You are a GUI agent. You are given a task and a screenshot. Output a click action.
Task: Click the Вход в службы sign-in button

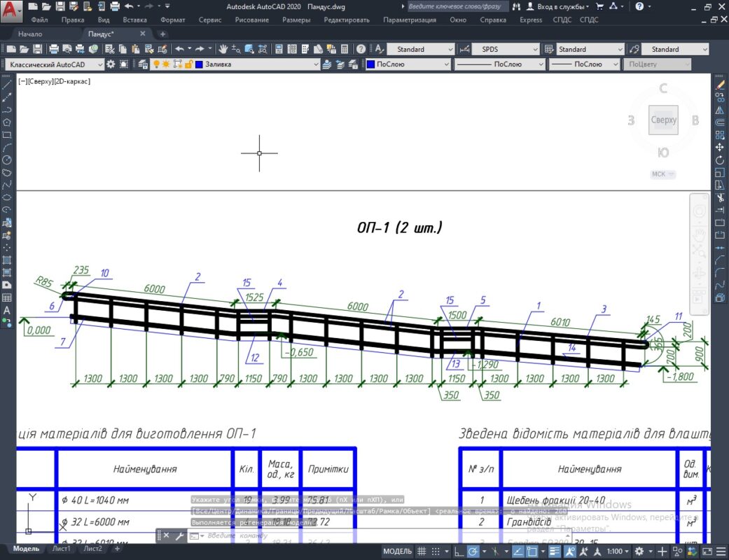[x=557, y=6]
